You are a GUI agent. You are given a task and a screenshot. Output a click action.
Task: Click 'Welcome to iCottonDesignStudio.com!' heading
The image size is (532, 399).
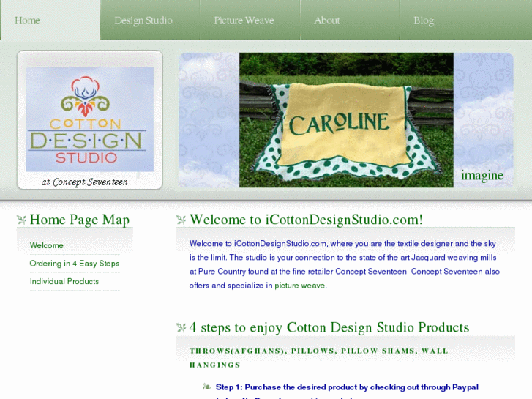(x=306, y=220)
